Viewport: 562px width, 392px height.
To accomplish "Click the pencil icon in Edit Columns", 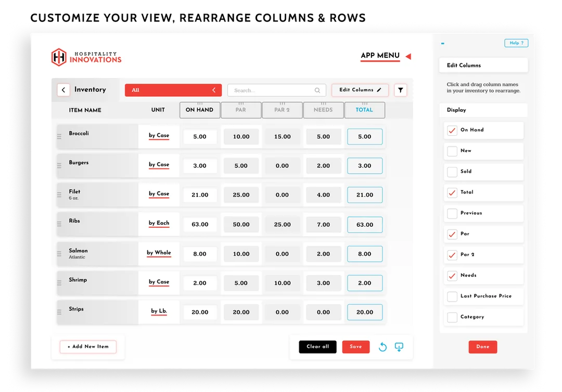I will pos(379,90).
